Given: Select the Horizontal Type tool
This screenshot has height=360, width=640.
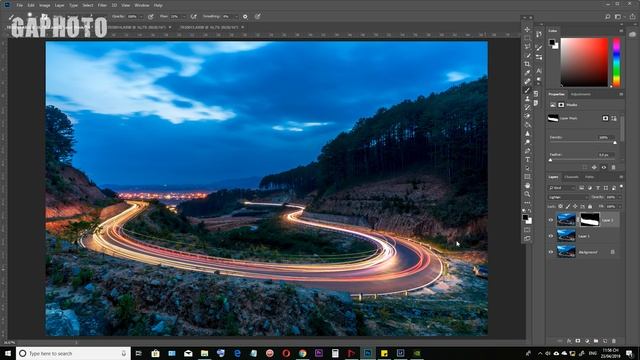Looking at the screenshot, I should point(527,160).
